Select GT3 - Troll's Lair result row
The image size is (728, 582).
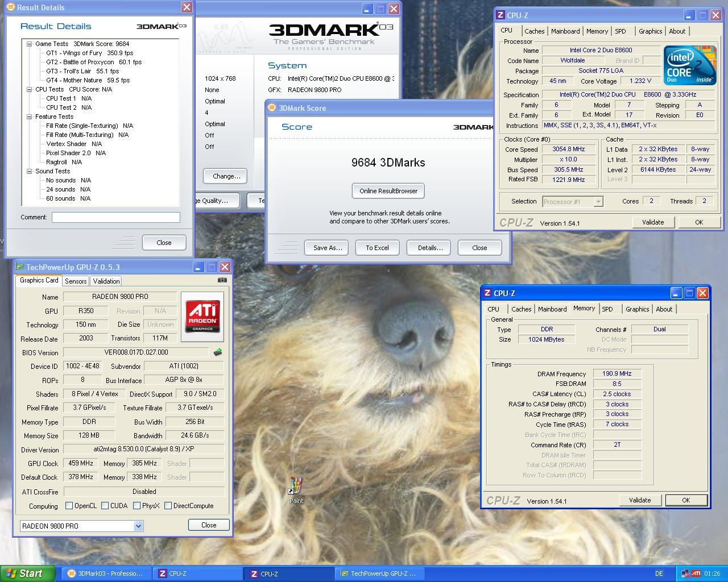pyautogui.click(x=82, y=71)
